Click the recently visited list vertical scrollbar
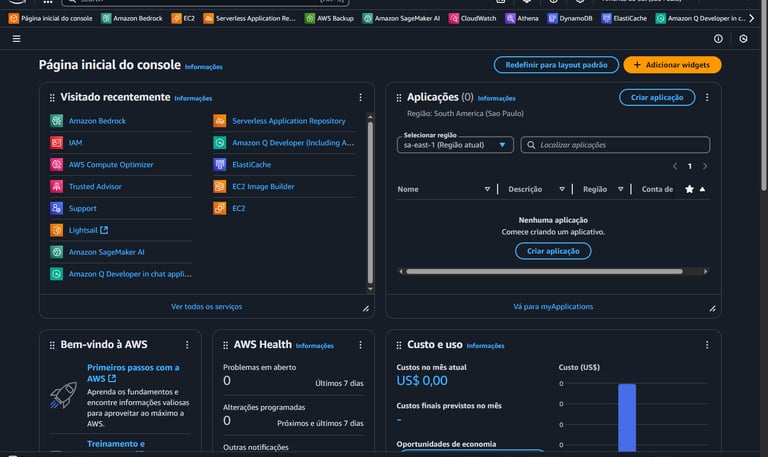The height and width of the screenshot is (457, 768). click(370, 202)
